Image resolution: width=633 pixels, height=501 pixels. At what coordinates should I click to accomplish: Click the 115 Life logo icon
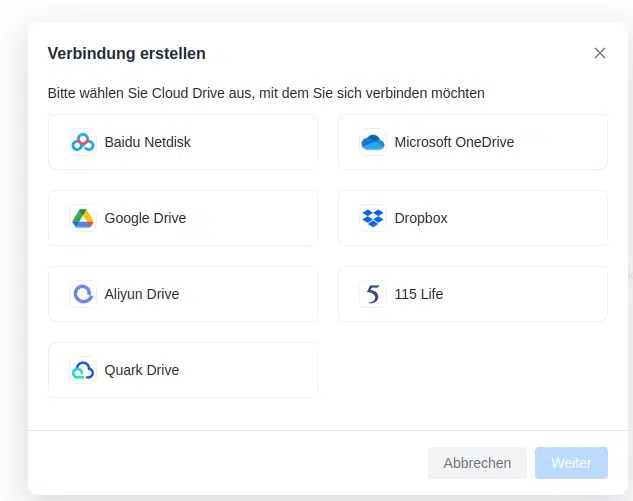pos(372,294)
